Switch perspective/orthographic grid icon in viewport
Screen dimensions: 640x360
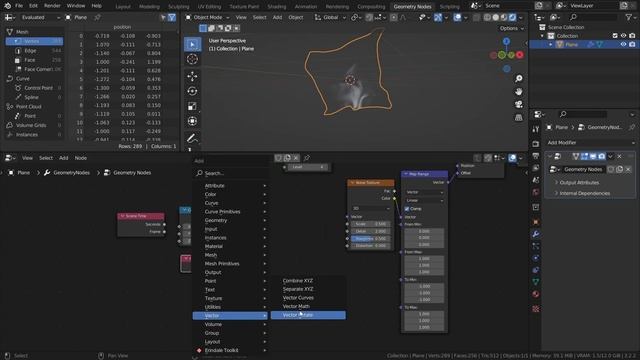pyautogui.click(x=518, y=118)
